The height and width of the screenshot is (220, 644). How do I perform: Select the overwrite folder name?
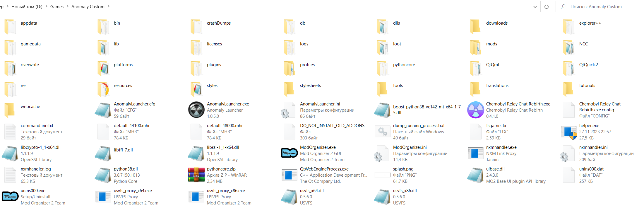click(30, 65)
